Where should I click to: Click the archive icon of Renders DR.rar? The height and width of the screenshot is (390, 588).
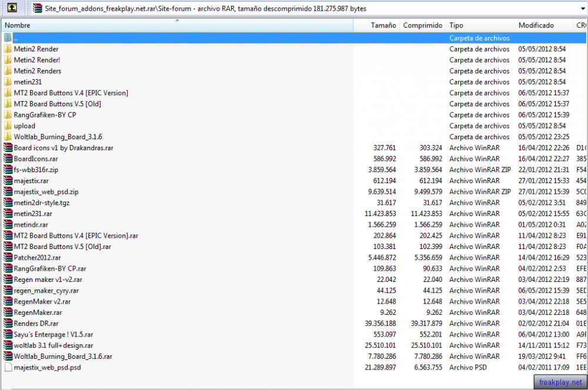click(8, 324)
